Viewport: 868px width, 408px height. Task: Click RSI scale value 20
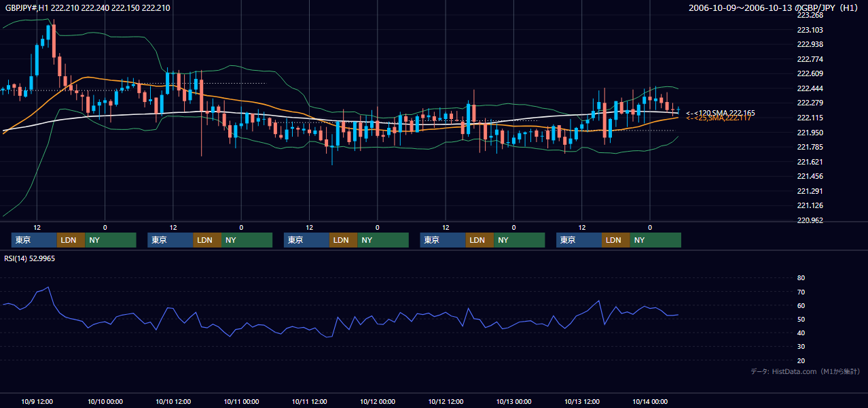tap(801, 360)
